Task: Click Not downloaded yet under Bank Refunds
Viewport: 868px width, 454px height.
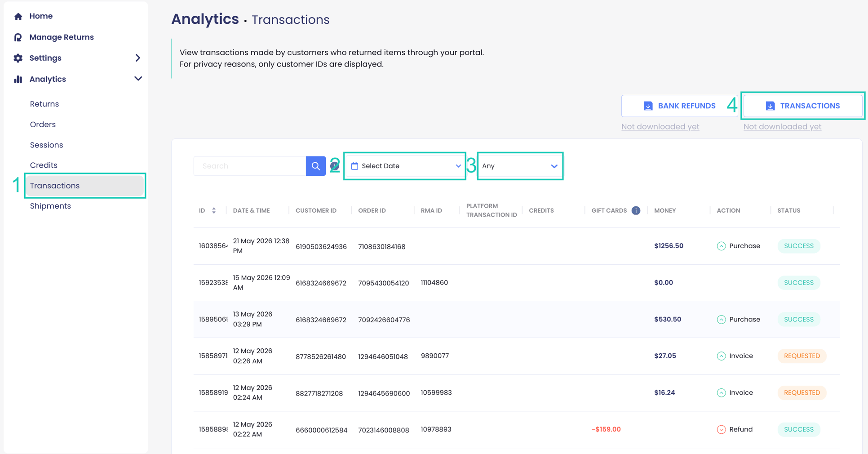Action: coord(660,127)
